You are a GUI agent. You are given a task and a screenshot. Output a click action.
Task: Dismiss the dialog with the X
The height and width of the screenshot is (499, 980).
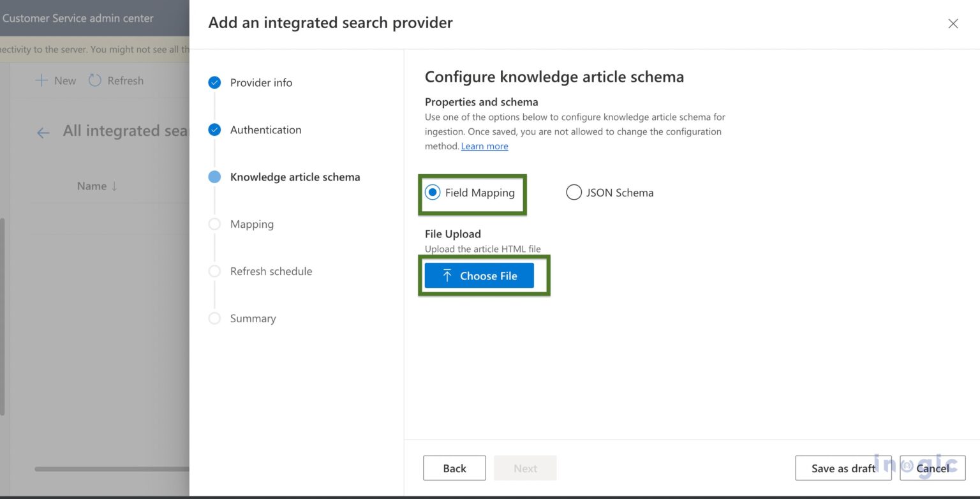click(953, 23)
